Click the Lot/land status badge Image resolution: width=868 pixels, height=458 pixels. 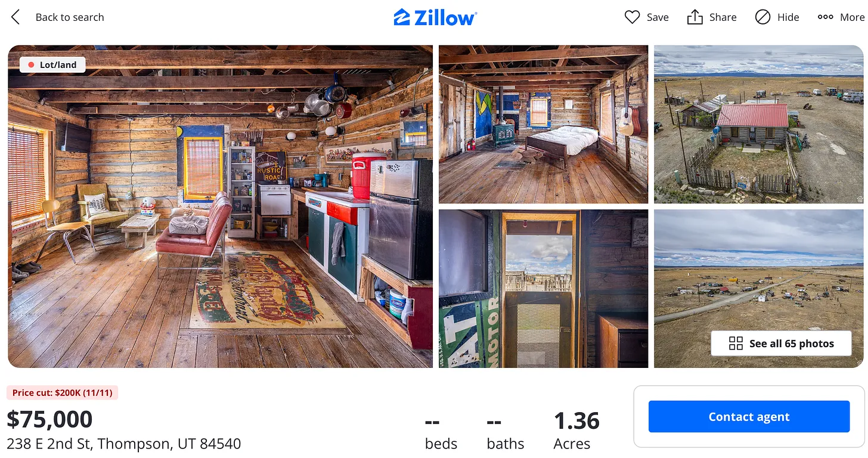52,65
